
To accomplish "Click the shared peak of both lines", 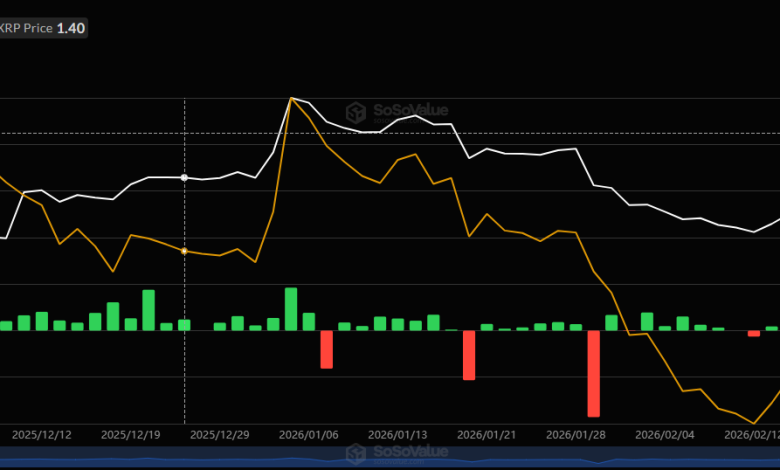I will coord(291,98).
